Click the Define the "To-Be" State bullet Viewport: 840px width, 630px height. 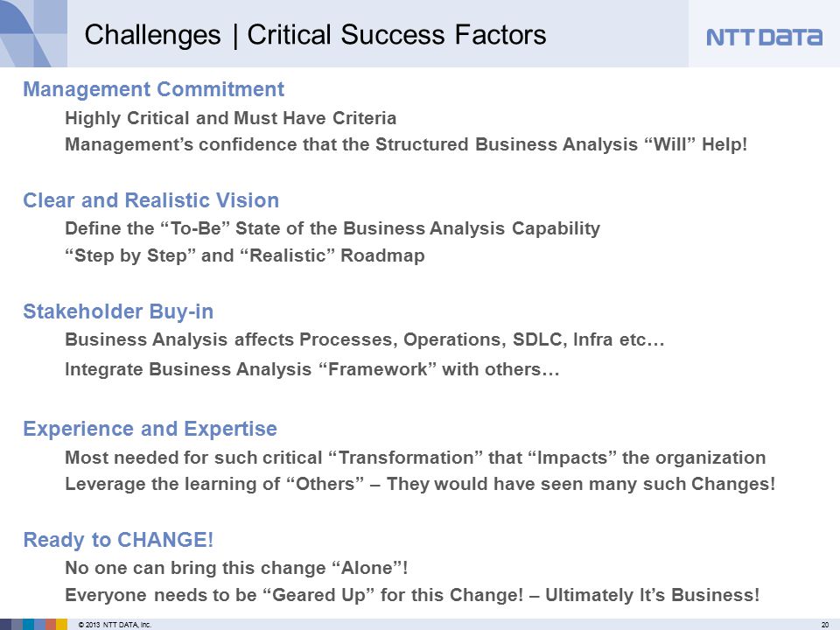click(332, 228)
